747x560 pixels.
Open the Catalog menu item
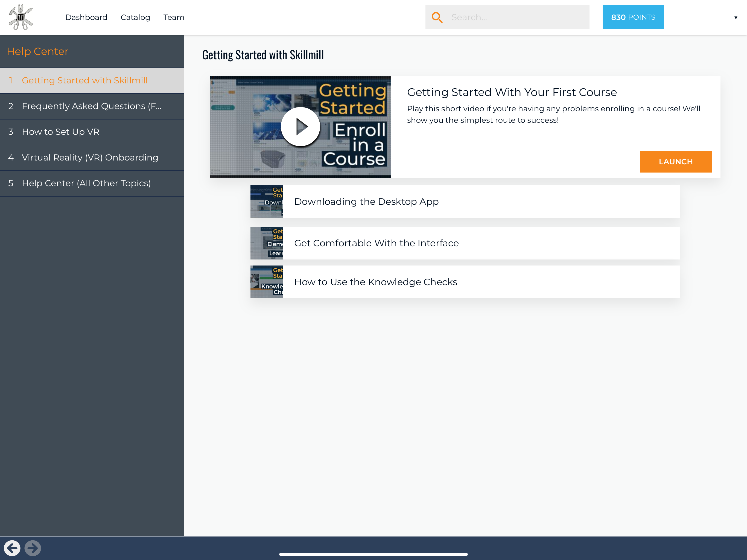(x=135, y=17)
